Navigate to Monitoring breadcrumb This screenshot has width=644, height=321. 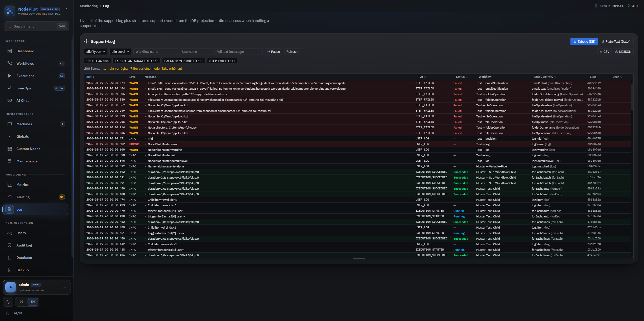tap(89, 6)
